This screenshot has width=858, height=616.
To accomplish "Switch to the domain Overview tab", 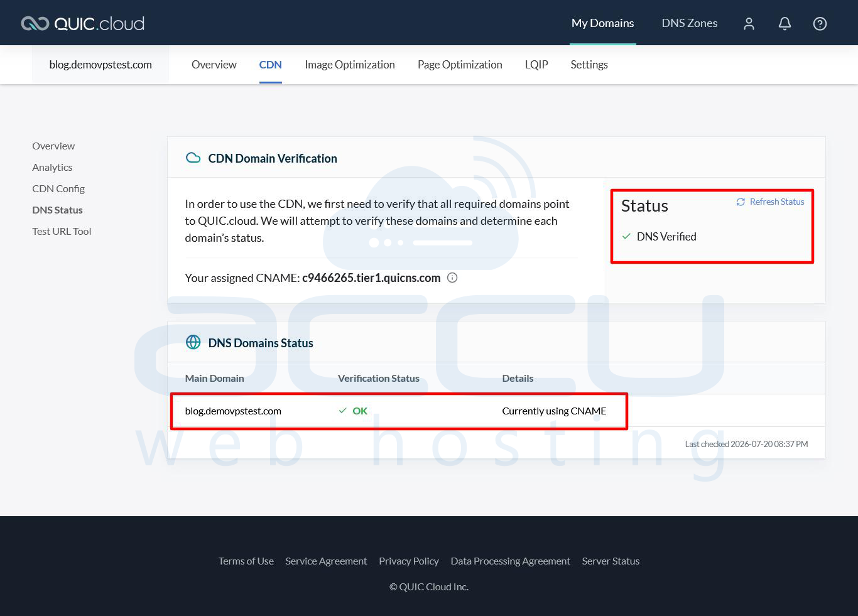I will [x=214, y=65].
